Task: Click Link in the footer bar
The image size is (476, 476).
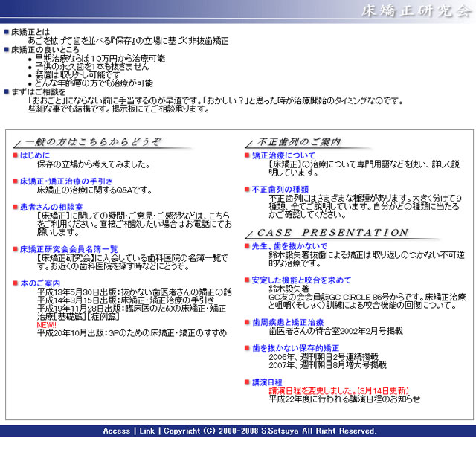Action: [x=147, y=431]
